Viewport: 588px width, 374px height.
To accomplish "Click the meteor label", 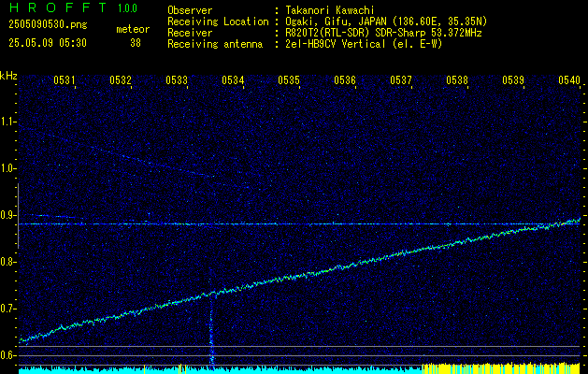I will point(133,29).
